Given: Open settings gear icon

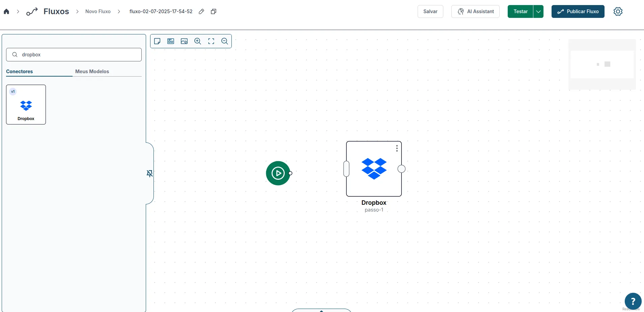Looking at the screenshot, I should coord(618,11).
